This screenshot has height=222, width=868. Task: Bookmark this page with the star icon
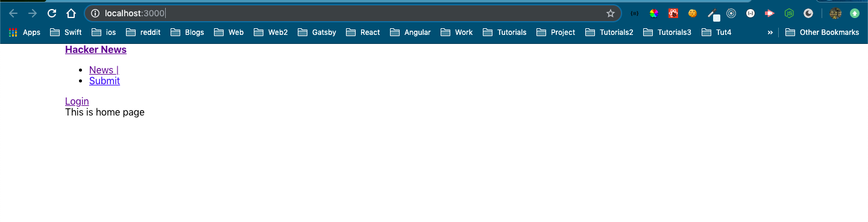611,13
